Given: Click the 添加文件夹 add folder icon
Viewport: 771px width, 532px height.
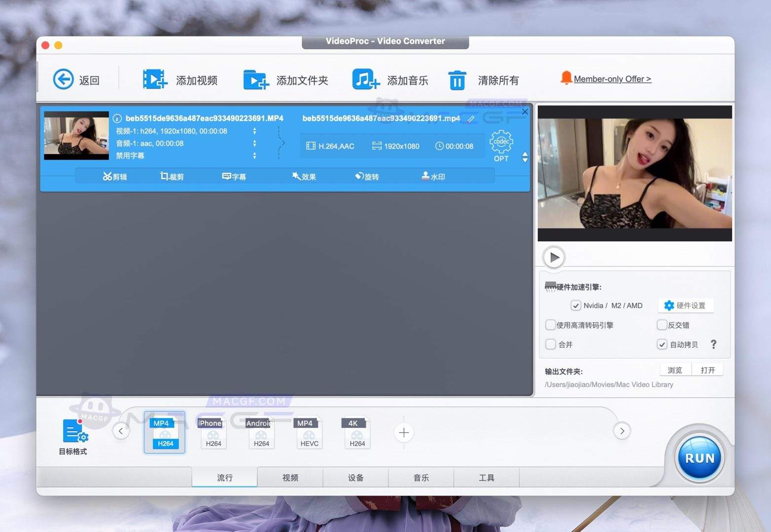Looking at the screenshot, I should (x=256, y=79).
